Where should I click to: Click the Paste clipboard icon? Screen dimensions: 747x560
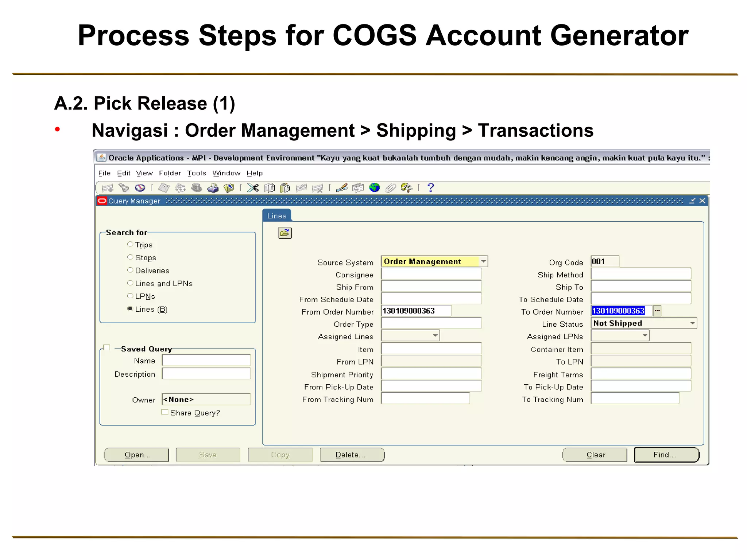(285, 188)
